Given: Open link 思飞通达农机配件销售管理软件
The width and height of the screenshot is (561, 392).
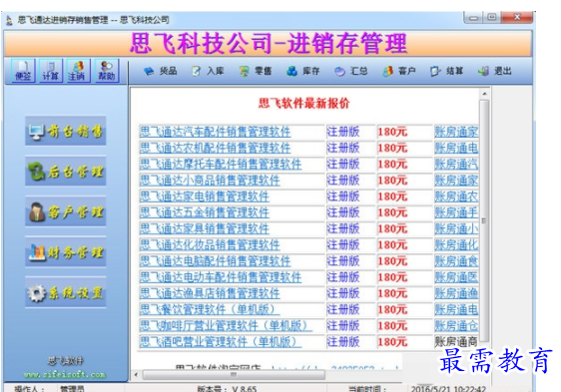Looking at the screenshot, I should coord(215,148).
